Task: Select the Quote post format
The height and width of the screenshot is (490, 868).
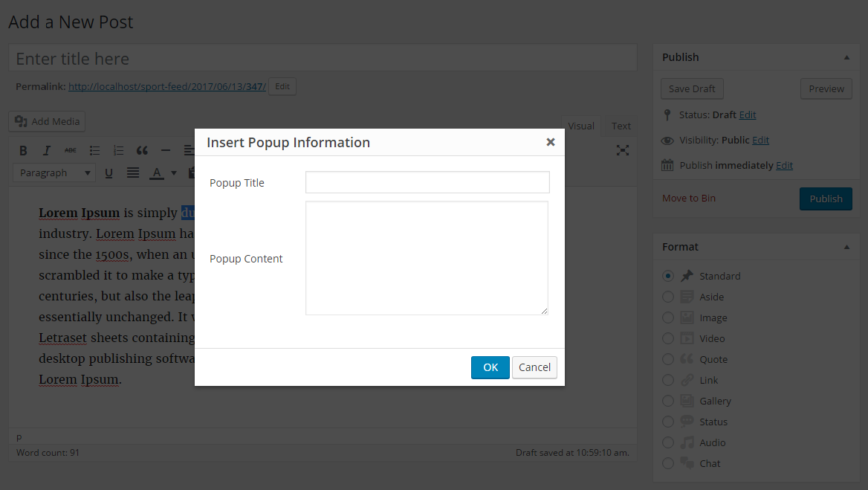Action: tap(668, 359)
